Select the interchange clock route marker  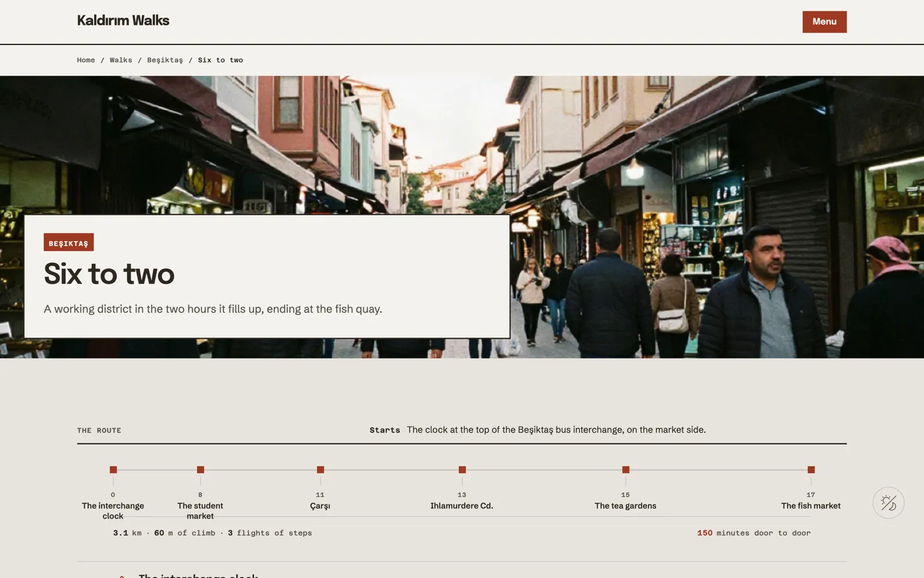113,470
